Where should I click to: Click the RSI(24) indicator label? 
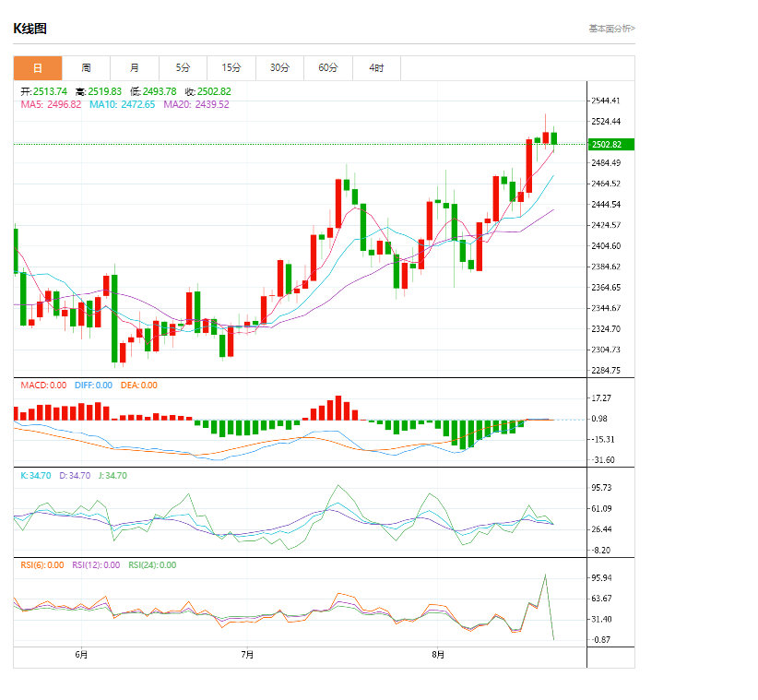pos(152,565)
